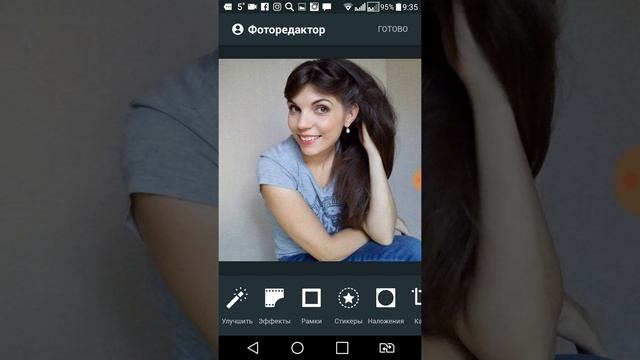Tap the edited portrait photo preview

click(320, 160)
